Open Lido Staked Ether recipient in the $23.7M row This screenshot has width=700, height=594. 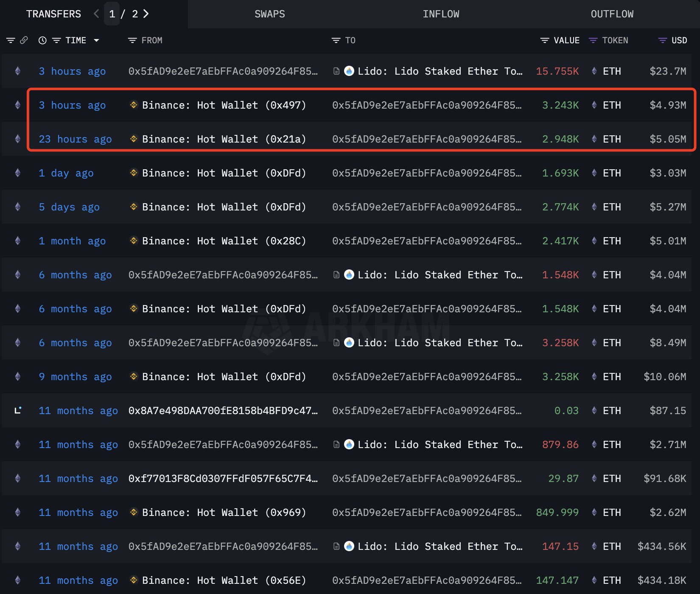(x=440, y=71)
